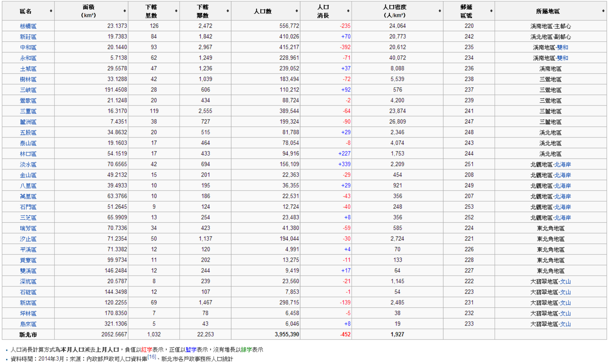Open the 萬里區 link
608x364 pixels.
pyautogui.click(x=28, y=196)
